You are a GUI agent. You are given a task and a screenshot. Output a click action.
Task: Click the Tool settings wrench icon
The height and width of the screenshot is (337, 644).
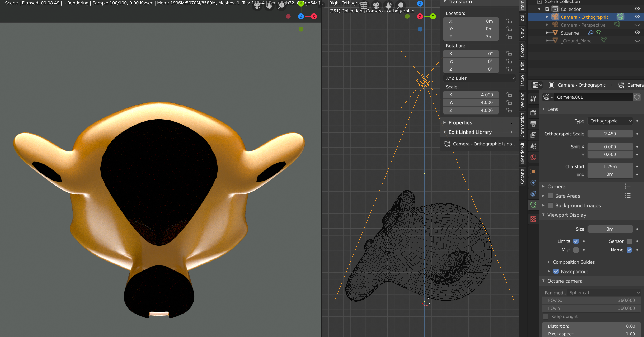(533, 99)
